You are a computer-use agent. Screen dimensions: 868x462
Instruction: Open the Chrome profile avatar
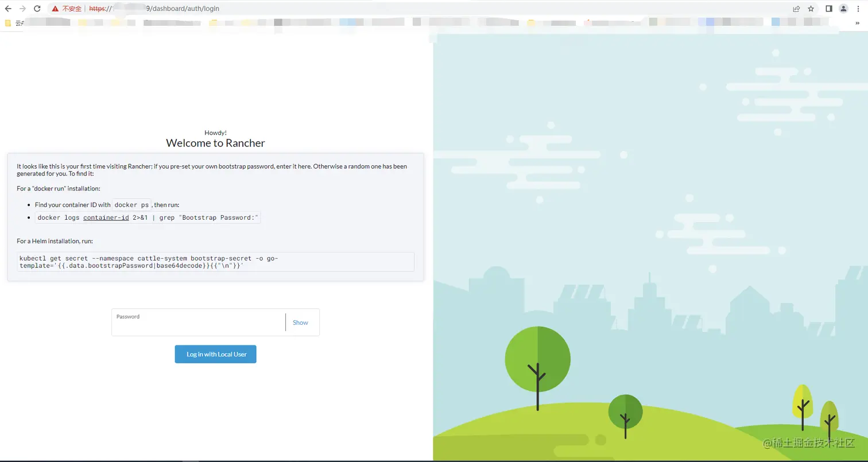(x=843, y=9)
